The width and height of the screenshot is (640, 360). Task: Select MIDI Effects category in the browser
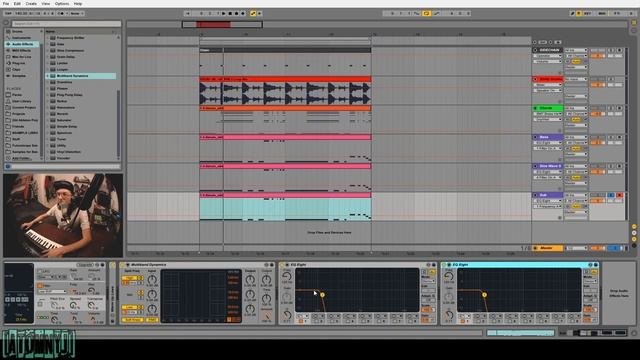pos(22,51)
